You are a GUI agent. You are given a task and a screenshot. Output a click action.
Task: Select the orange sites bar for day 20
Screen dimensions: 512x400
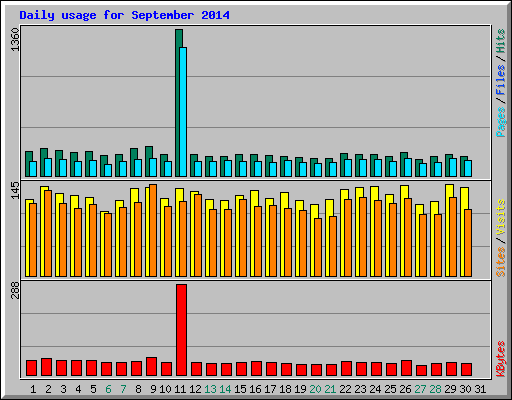click(x=318, y=247)
